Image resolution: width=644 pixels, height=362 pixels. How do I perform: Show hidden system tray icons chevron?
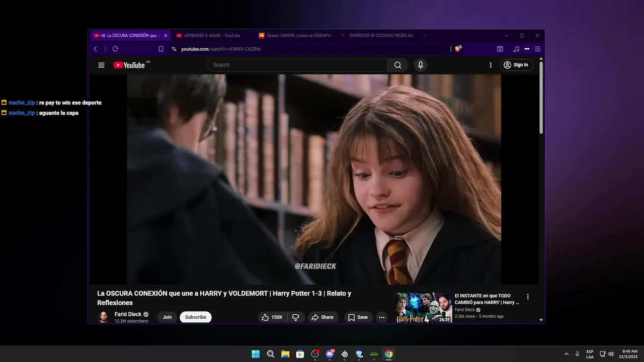click(567, 354)
